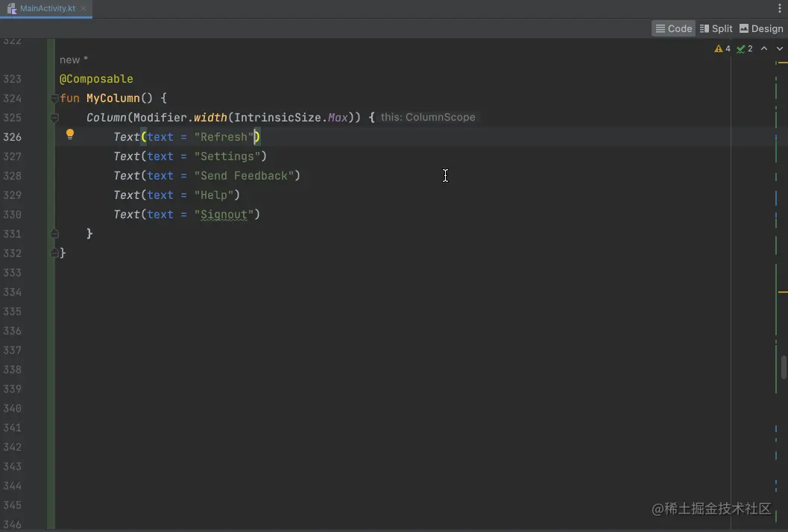Viewport: 788px width, 532px height.
Task: Click the Column composable call on line 325
Action: pos(107,118)
